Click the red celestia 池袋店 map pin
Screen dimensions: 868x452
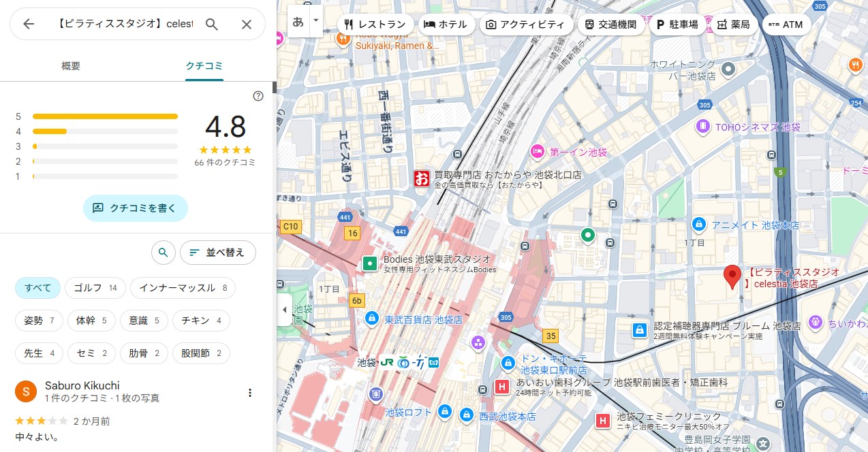tap(732, 276)
